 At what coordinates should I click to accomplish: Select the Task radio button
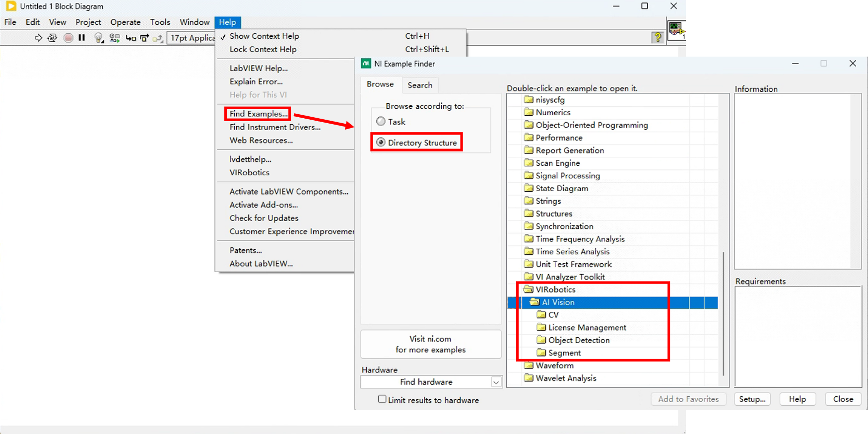[x=381, y=122]
